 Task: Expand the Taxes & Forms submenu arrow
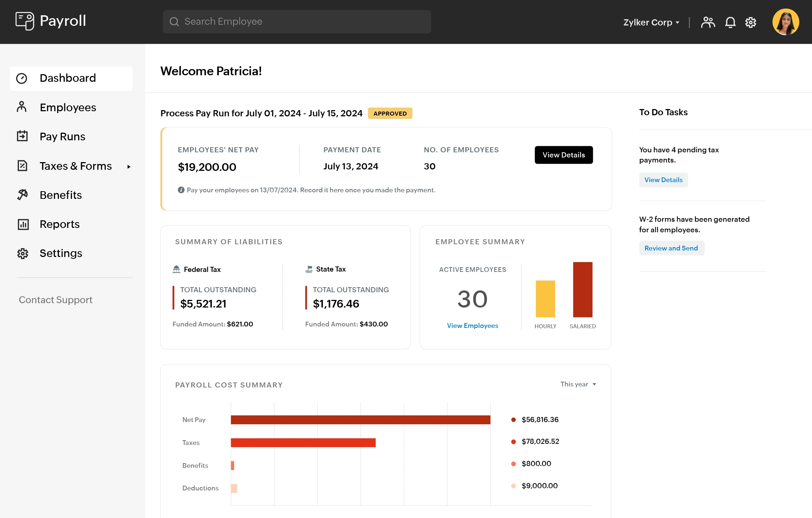pos(129,166)
